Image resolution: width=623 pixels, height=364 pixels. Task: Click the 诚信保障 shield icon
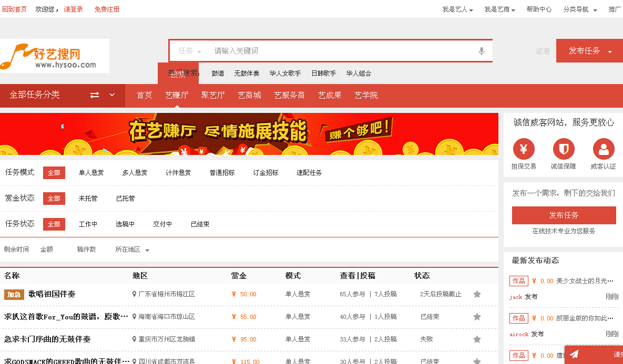point(564,149)
